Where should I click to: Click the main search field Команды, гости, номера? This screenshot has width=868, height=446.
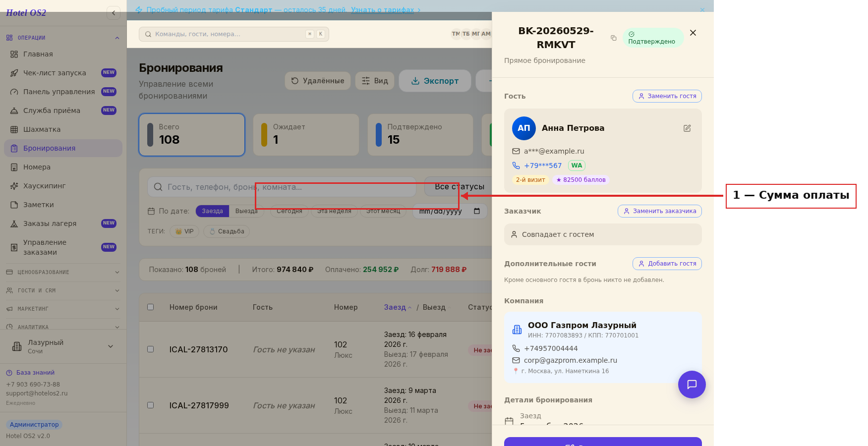click(234, 34)
